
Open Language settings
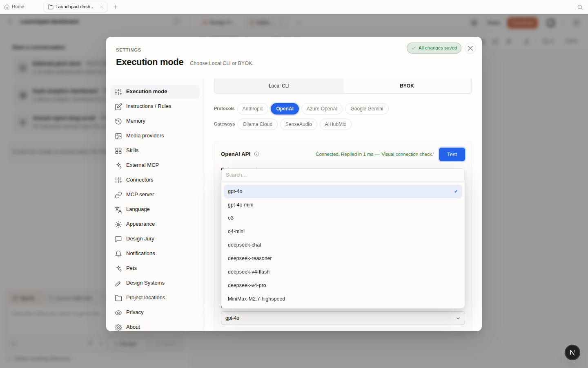click(155, 209)
